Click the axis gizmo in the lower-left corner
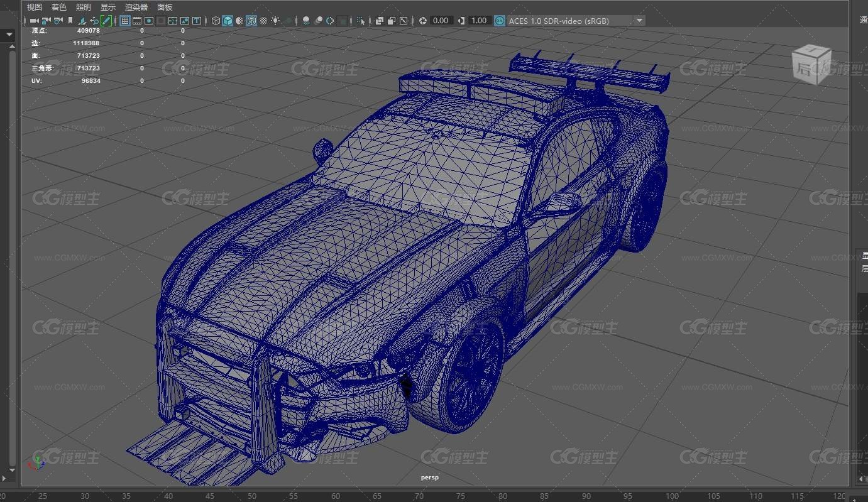868x502 pixels. [37, 463]
